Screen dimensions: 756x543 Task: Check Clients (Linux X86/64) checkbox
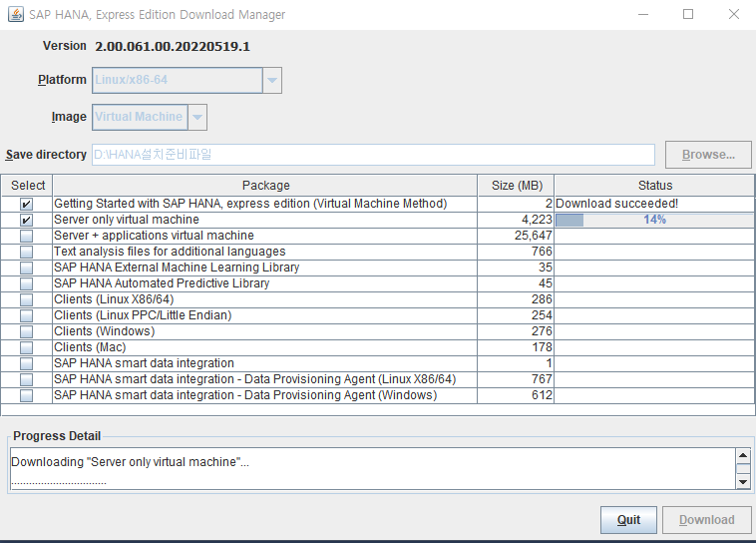coord(27,299)
